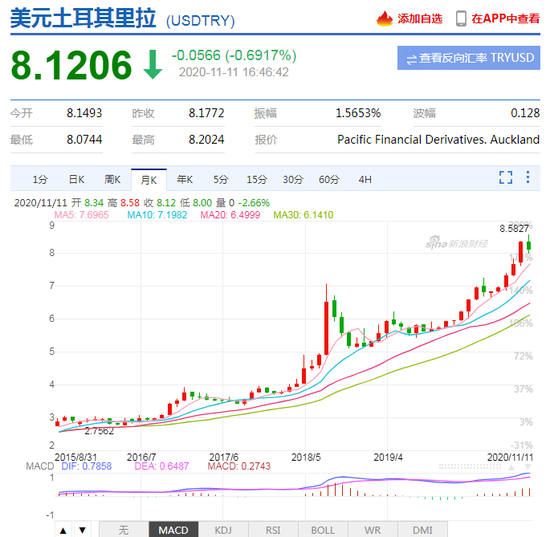
Task: Enable the BOLL indicator
Action: click(323, 530)
